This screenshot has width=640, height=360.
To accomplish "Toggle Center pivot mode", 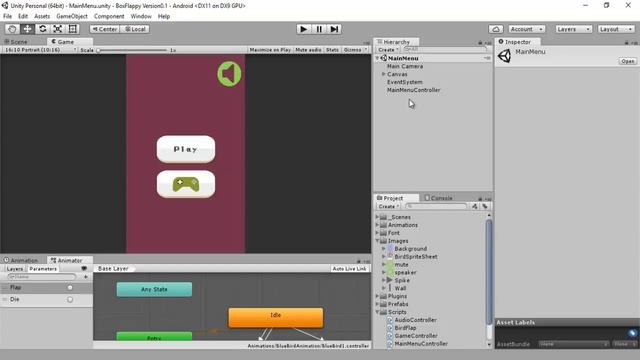I will (104, 29).
